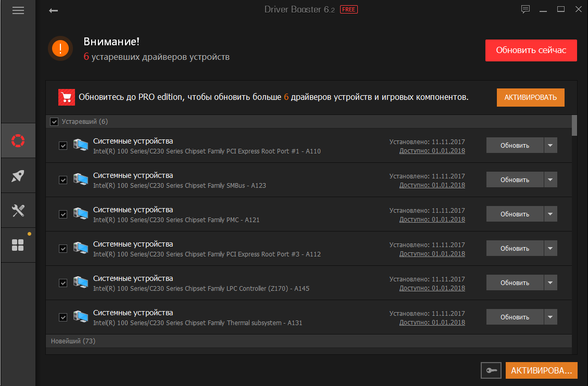588x386 pixels.
Task: Click the bottom АКТИВИРОВА... button
Action: (x=542, y=370)
